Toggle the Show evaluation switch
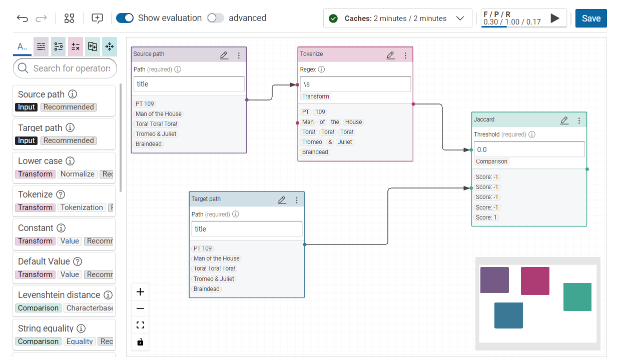Screen dimensions: 619x364 pyautogui.click(x=125, y=18)
